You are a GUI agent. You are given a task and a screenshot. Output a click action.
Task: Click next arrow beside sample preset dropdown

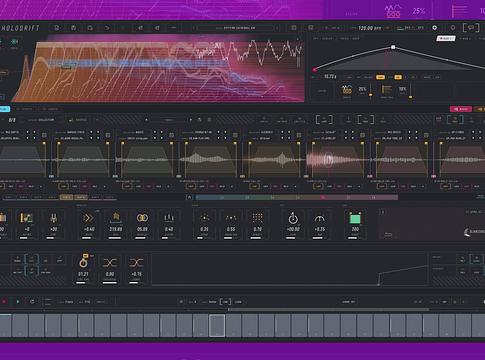[191, 120]
